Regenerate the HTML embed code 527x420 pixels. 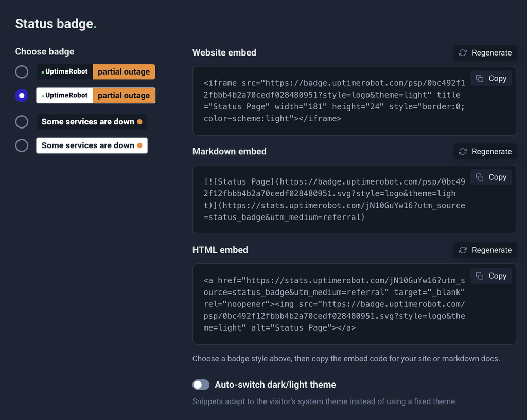click(x=485, y=250)
